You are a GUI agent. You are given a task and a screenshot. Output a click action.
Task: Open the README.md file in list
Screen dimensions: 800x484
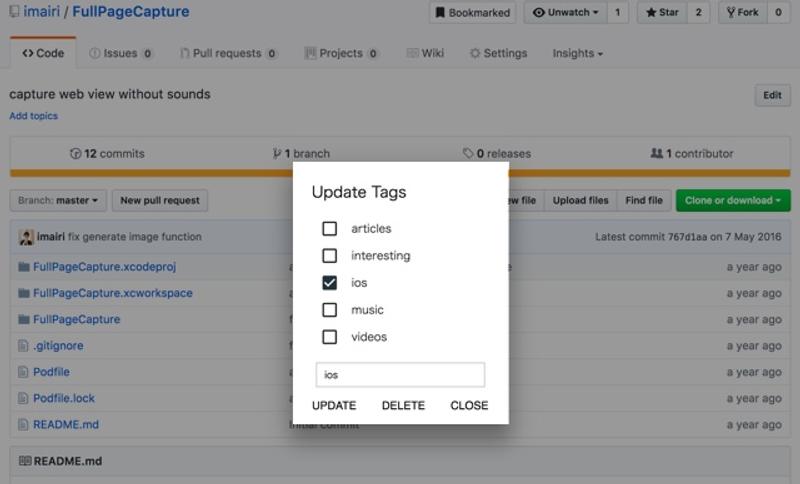pos(66,424)
